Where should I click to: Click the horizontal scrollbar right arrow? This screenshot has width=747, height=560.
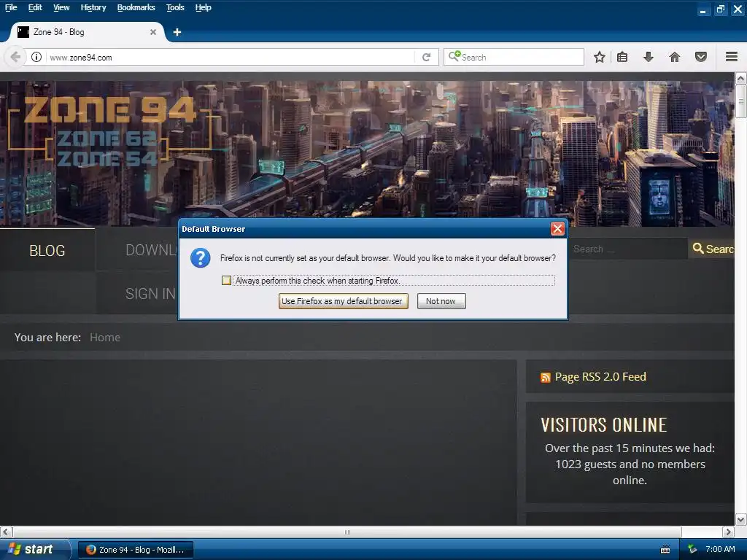coord(728,532)
